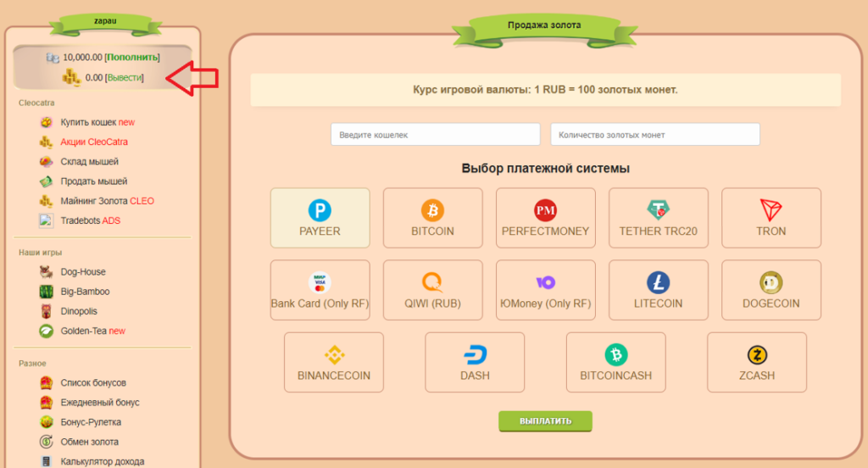Click the green Bitcoin Cash logo

point(615,354)
